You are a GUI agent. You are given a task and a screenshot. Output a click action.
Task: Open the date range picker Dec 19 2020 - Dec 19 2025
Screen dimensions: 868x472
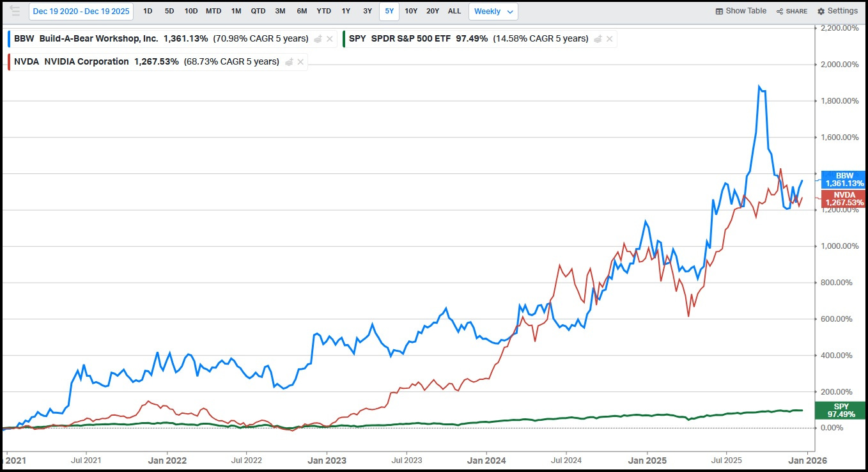pyautogui.click(x=81, y=12)
